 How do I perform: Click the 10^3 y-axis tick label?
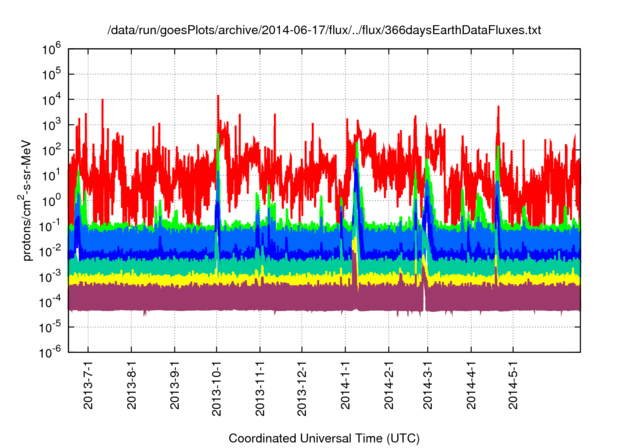[x=51, y=125]
